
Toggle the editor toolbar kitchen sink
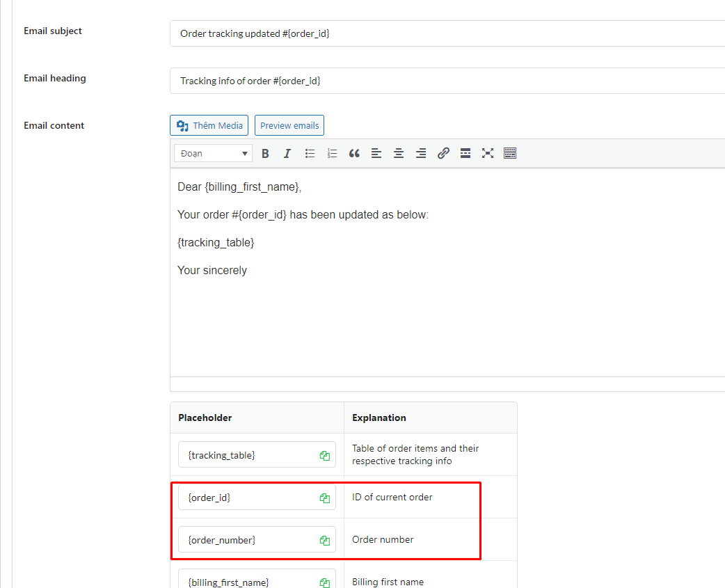click(510, 154)
